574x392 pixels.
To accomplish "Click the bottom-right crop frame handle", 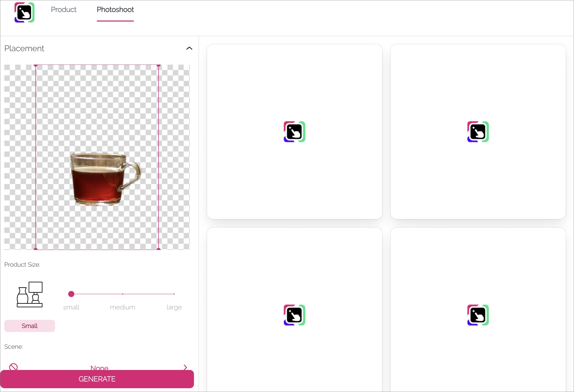I will [x=158, y=249].
